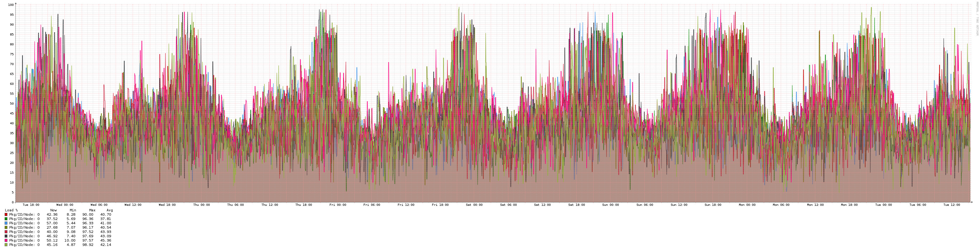
Task: Click the 'Tue 18:00' time axis label
Action: (x=31, y=205)
